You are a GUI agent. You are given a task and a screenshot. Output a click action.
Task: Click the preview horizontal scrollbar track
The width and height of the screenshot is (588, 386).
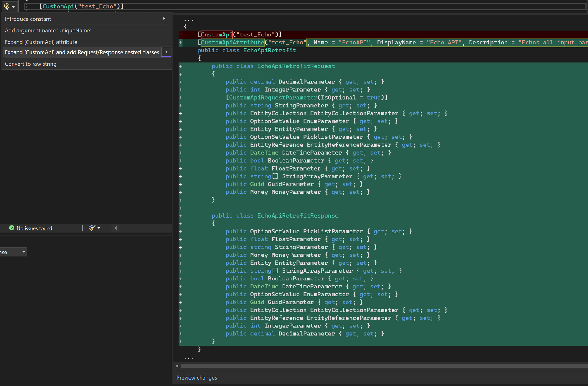[x=384, y=366]
